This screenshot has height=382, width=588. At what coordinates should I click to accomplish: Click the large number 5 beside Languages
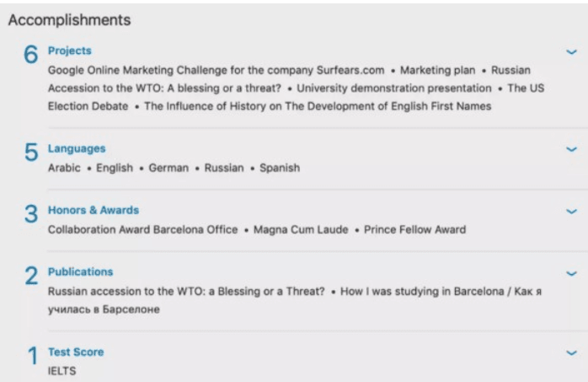(x=31, y=152)
